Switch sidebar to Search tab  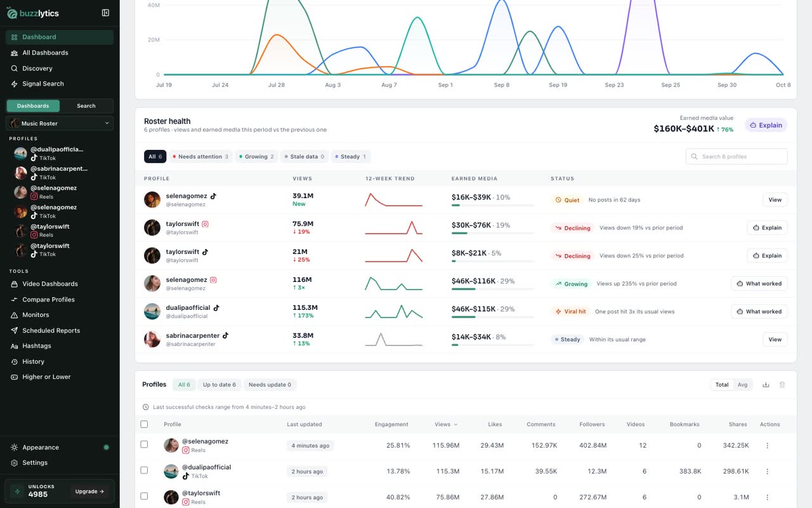(86, 106)
